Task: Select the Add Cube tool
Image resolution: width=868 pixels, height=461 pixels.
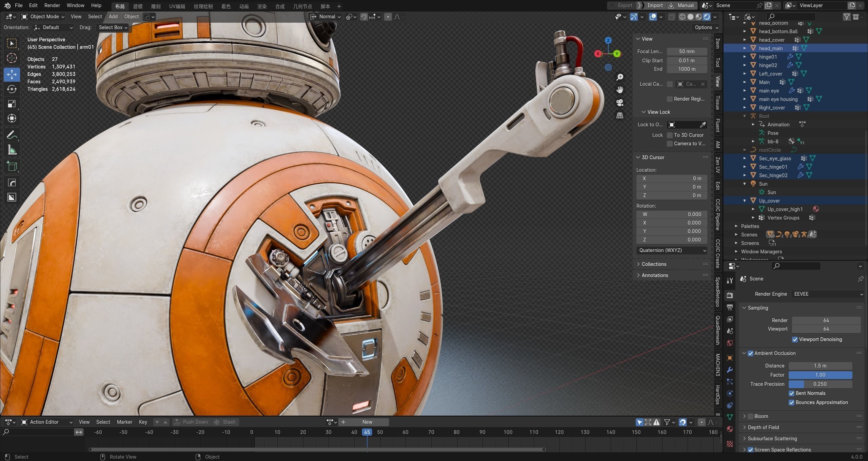Action: [12, 166]
